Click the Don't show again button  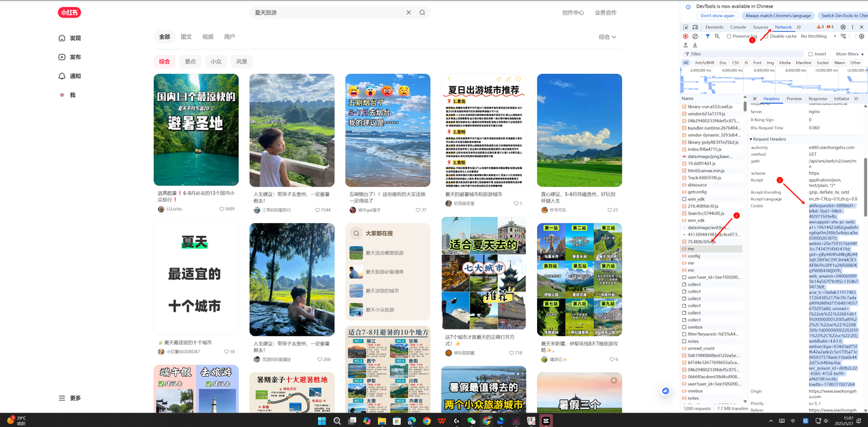tap(717, 16)
